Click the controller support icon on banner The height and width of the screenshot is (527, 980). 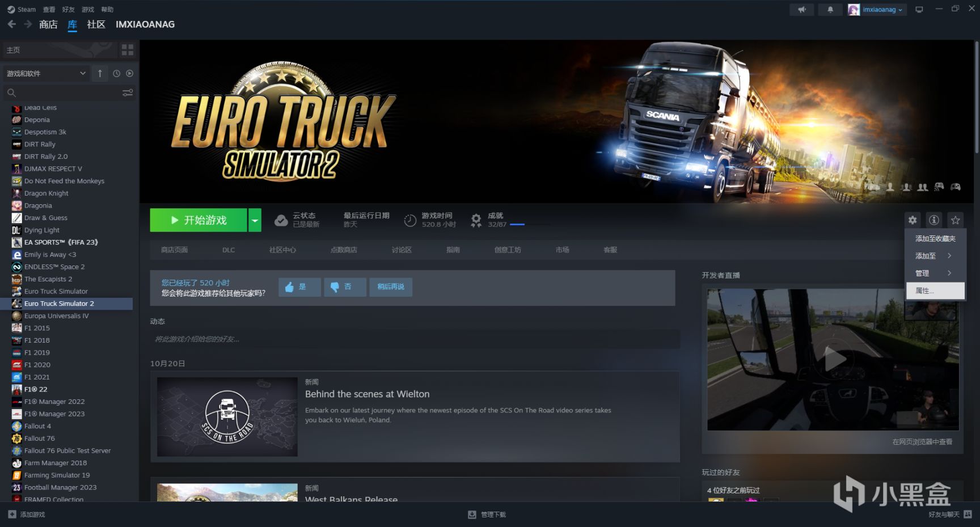pyautogui.click(x=956, y=187)
